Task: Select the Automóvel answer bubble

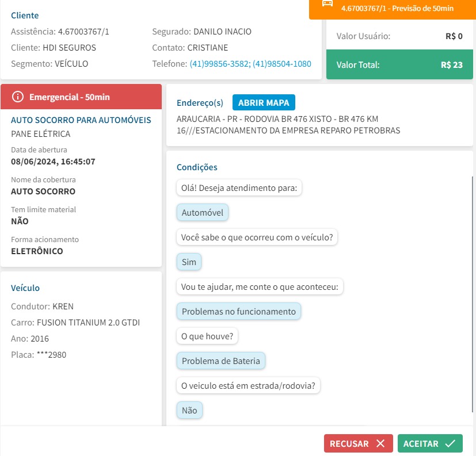Action: coord(203,213)
